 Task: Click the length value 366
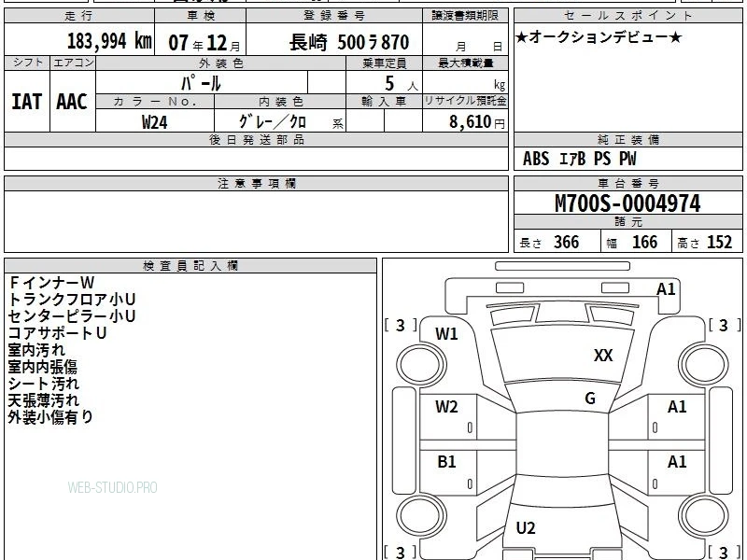click(x=566, y=243)
